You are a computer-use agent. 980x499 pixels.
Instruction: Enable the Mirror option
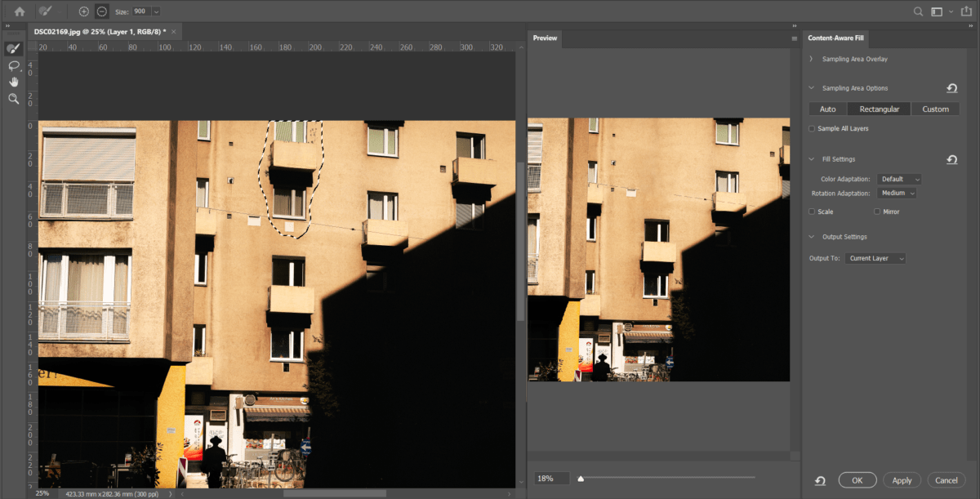pos(878,212)
